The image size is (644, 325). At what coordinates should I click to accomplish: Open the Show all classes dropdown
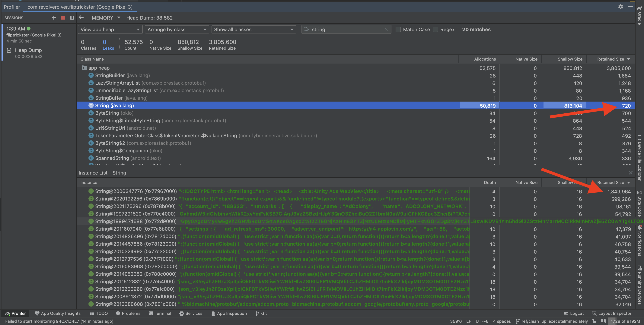pos(253,30)
